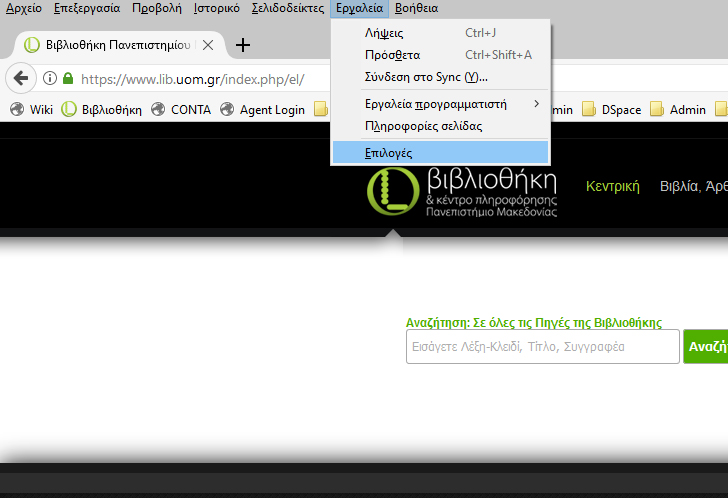This screenshot has height=498, width=728.
Task: Click the browser back arrow button
Action: pos(20,79)
